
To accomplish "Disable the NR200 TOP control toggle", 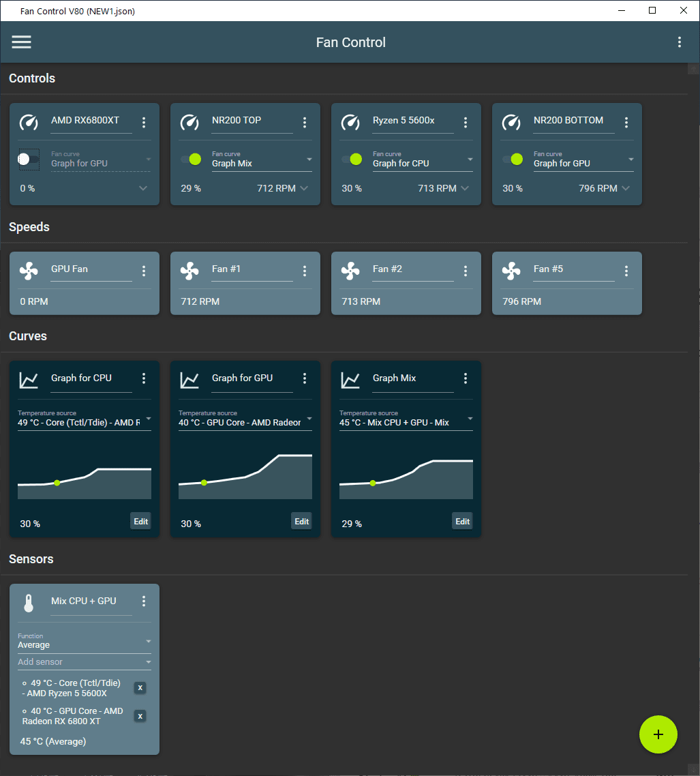I will (191, 160).
